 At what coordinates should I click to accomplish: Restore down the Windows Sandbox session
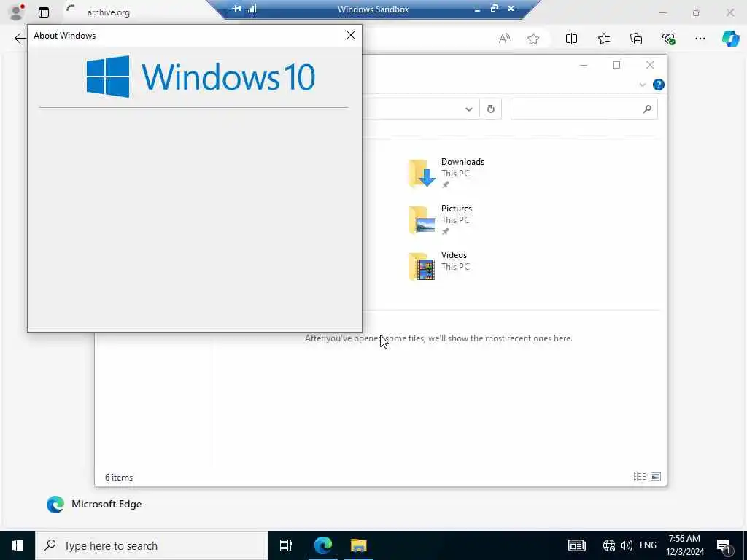494,9
